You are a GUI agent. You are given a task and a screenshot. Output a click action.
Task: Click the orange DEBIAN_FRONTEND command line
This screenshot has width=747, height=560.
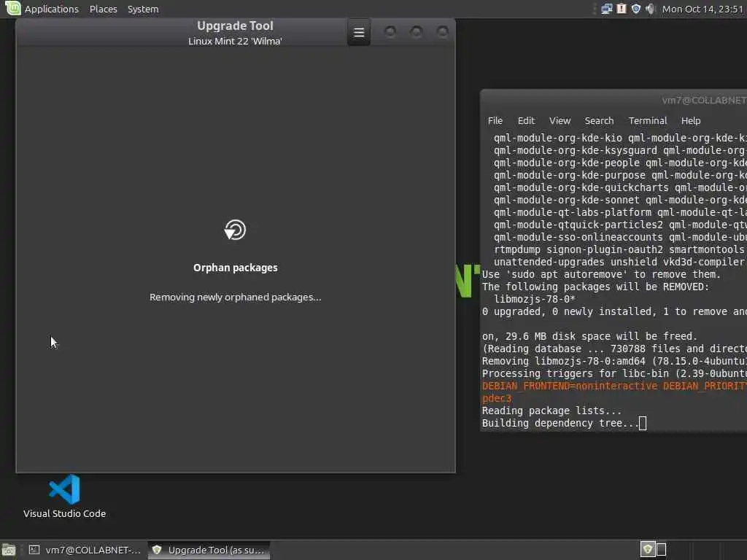tap(614, 386)
